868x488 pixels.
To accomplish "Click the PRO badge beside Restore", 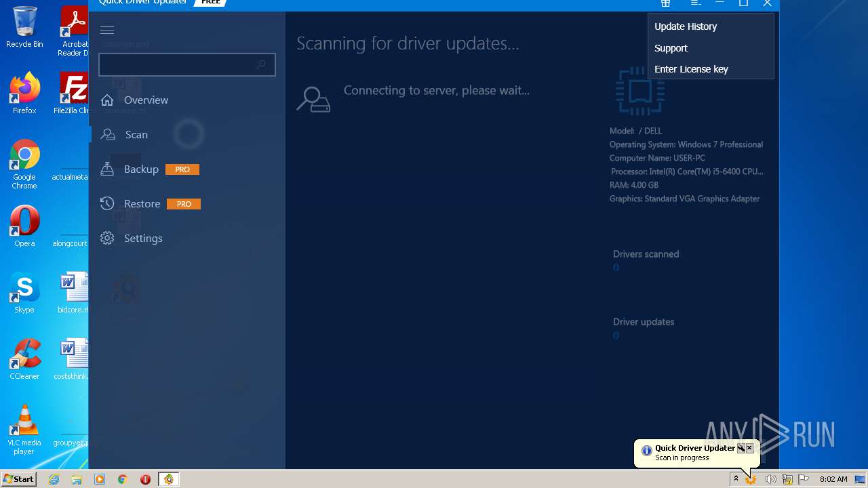I will tap(184, 204).
